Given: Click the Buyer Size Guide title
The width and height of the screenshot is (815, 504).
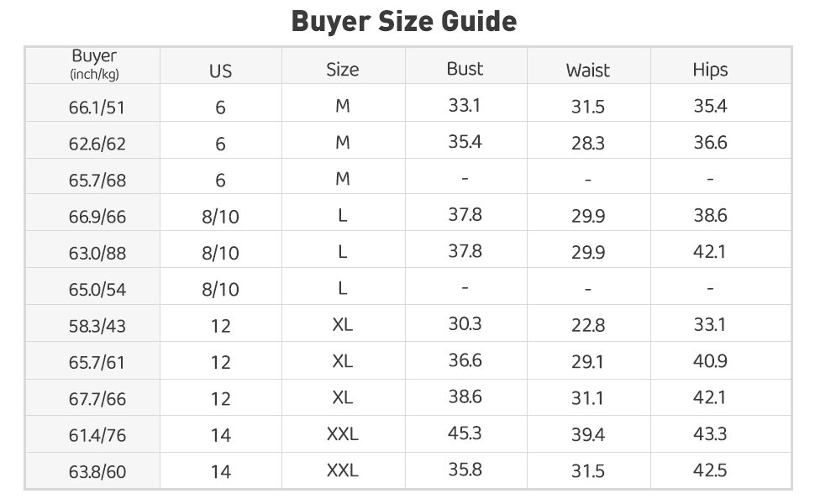Looking at the screenshot, I should pyautogui.click(x=404, y=22).
